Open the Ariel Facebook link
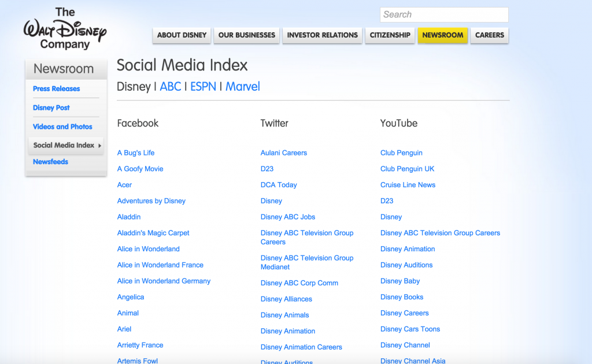The image size is (592, 364). [x=124, y=329]
